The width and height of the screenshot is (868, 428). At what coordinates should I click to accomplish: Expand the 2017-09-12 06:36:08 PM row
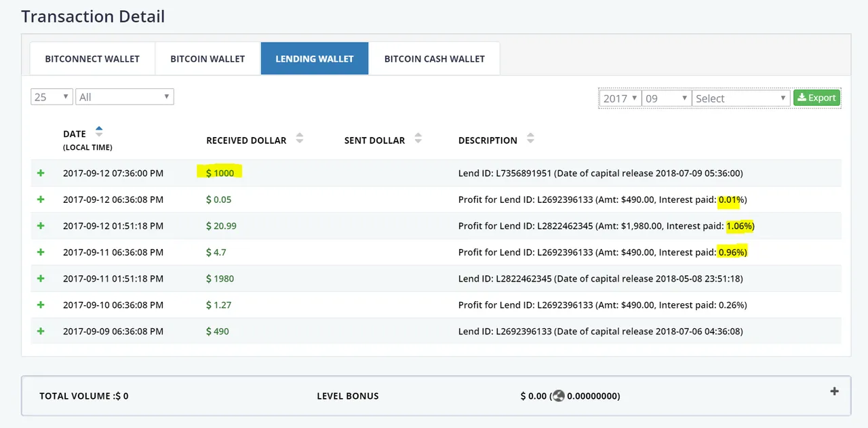pyautogui.click(x=41, y=199)
